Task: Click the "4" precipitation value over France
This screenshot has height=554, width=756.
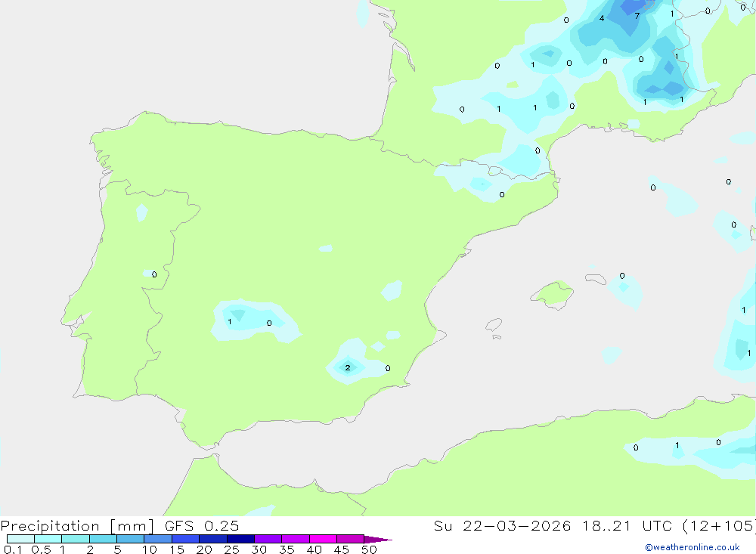Action: [x=602, y=18]
